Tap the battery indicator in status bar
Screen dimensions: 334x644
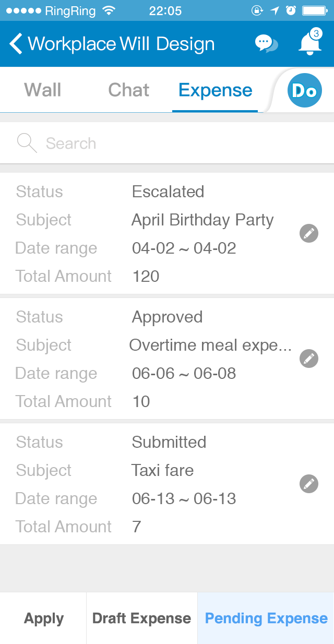click(314, 10)
